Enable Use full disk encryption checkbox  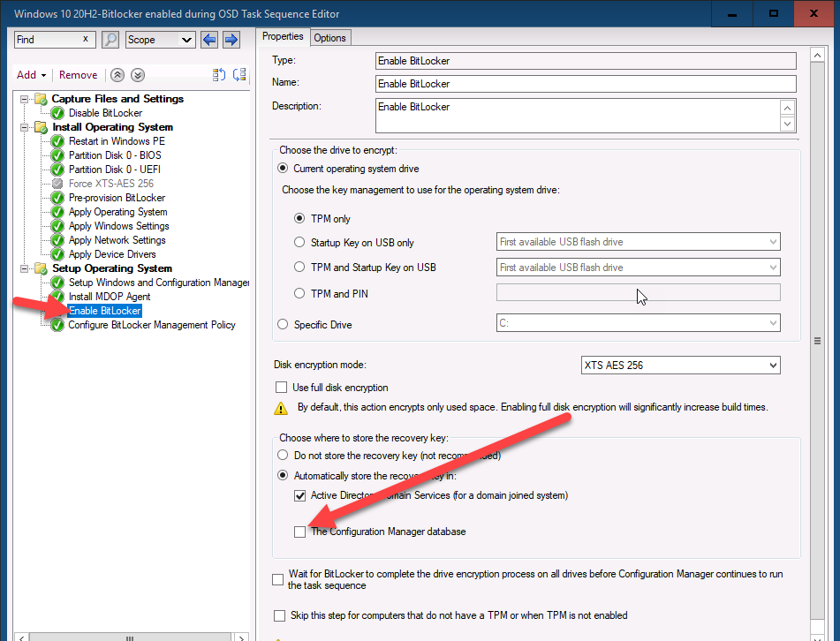281,388
